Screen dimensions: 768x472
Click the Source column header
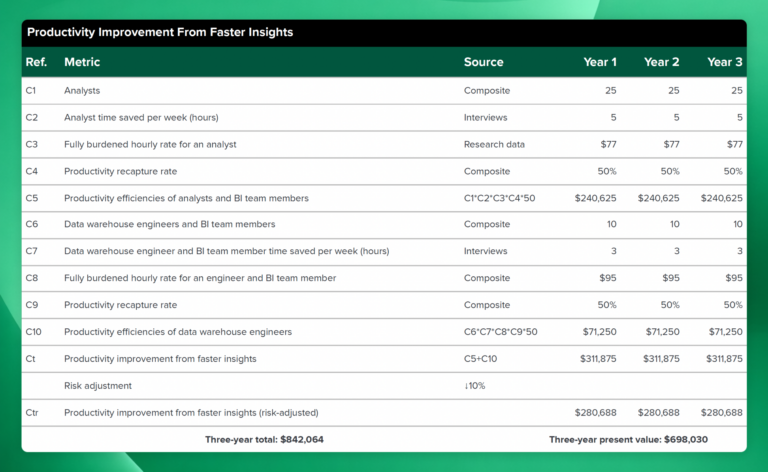[x=483, y=62]
